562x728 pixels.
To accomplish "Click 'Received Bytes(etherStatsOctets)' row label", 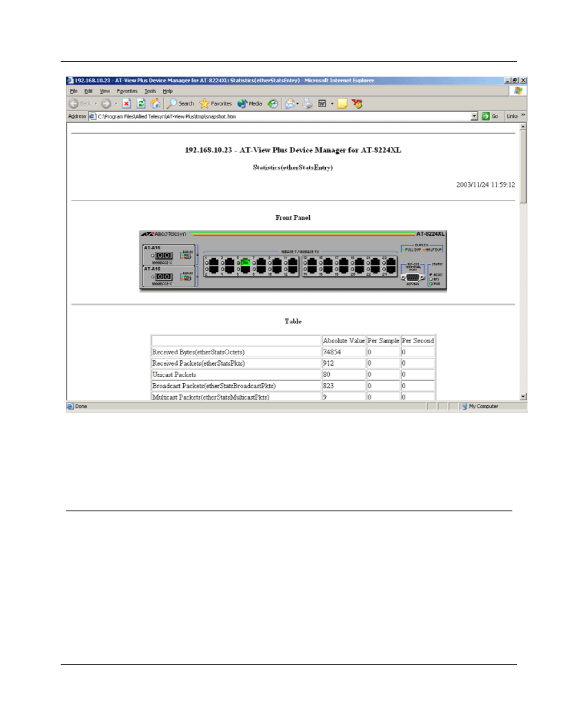I will click(x=199, y=352).
